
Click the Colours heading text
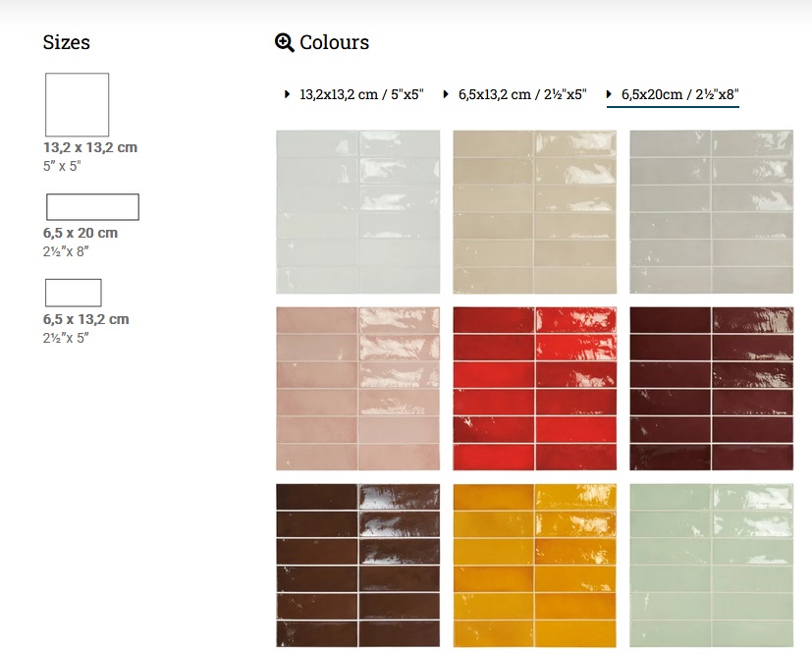pos(335,42)
